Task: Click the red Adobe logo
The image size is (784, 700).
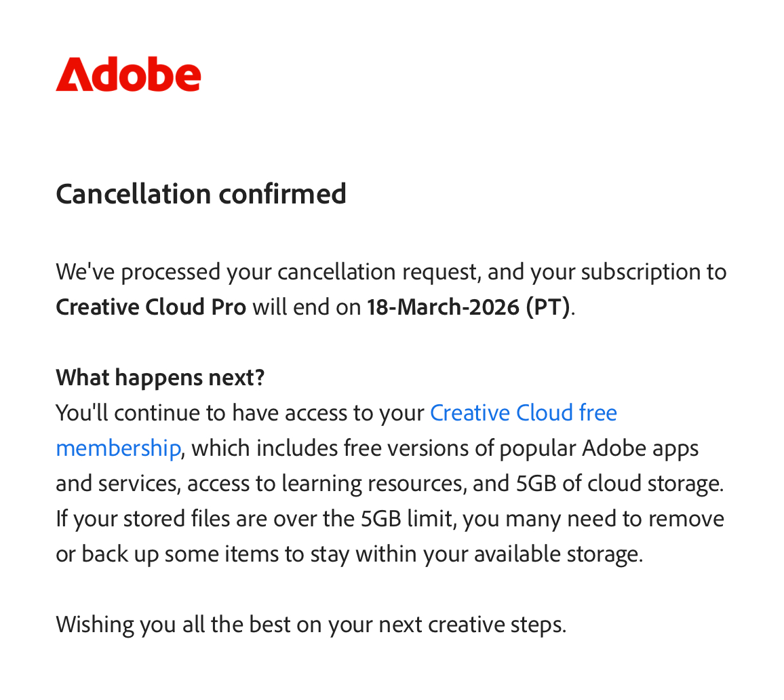Action: point(128,75)
